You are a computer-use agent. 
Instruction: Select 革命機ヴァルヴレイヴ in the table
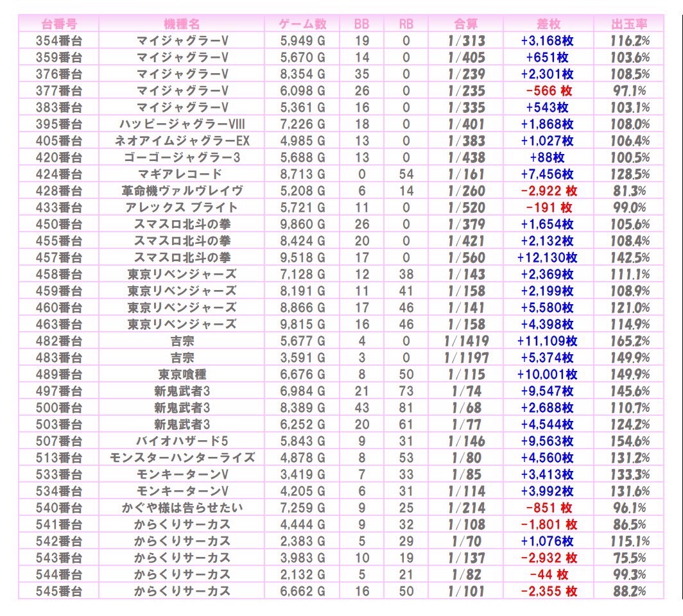tap(182, 191)
